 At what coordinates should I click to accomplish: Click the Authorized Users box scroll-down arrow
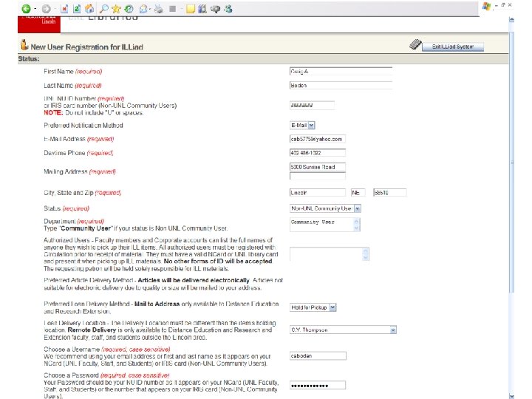[x=366, y=258]
